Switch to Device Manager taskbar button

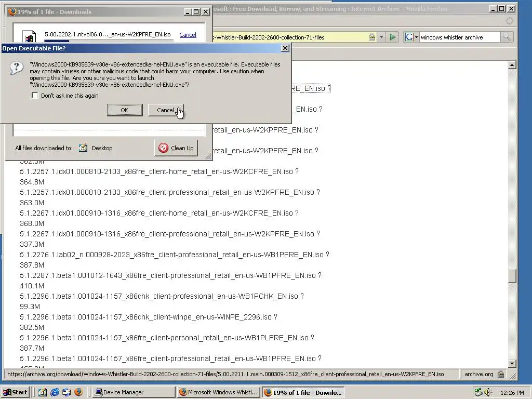click(134, 392)
